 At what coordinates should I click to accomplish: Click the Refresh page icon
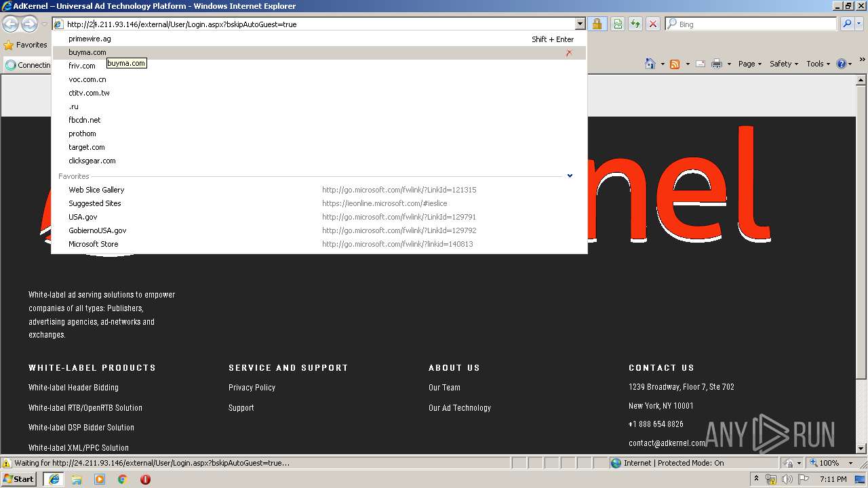pos(635,24)
